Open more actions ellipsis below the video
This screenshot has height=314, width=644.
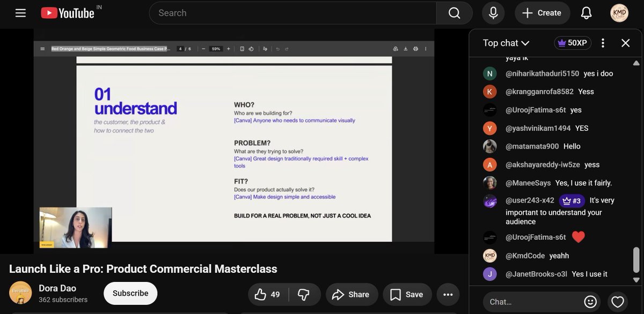point(448,294)
